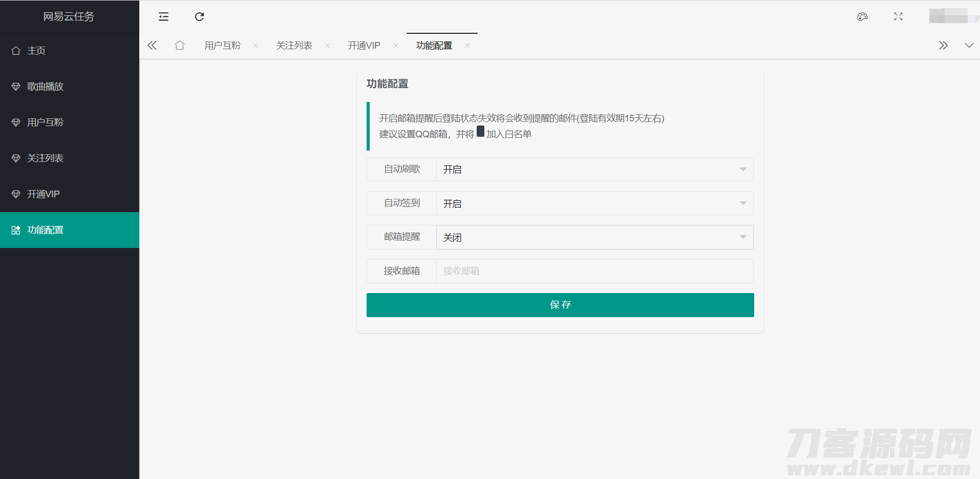Open the theme palette icon
Viewport: 980px width, 479px height.
click(x=862, y=17)
